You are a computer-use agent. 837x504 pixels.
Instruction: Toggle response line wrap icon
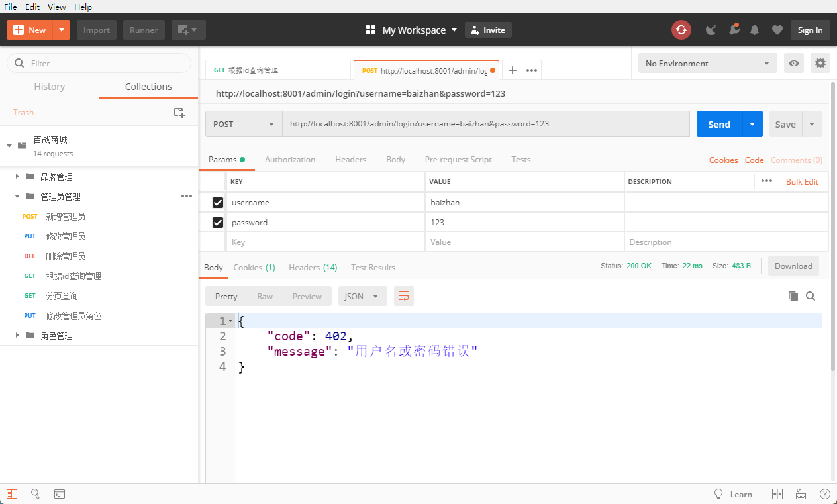(404, 296)
